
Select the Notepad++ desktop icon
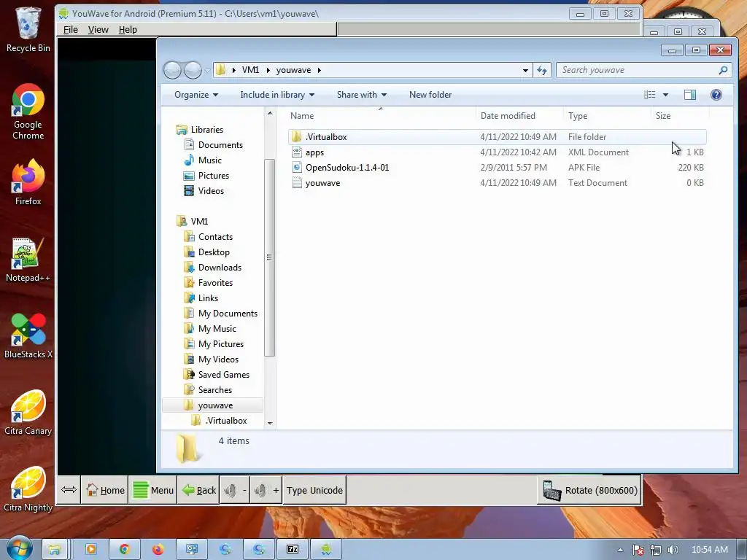pyautogui.click(x=28, y=260)
